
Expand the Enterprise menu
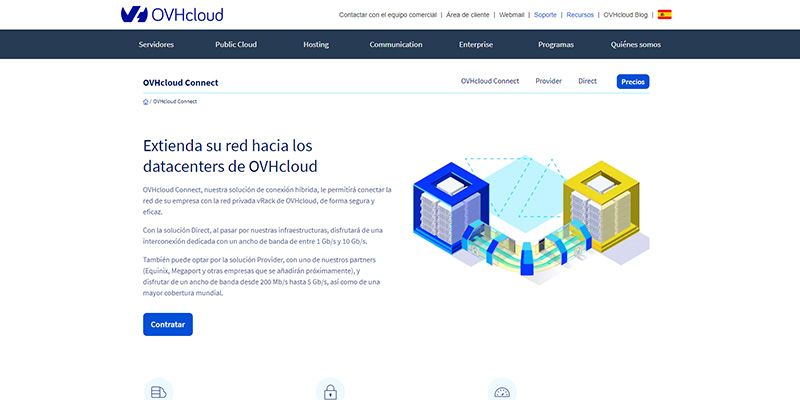(476, 44)
